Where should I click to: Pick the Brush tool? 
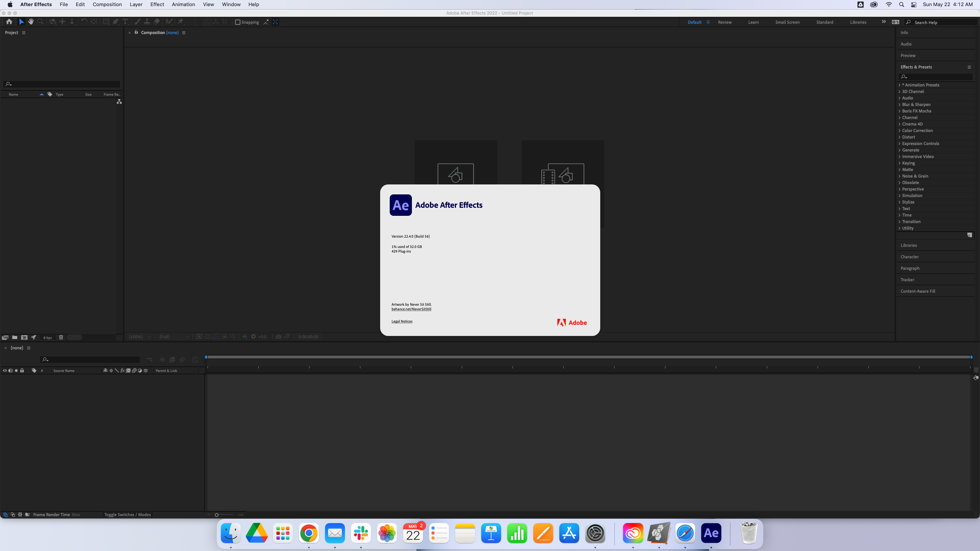pos(137,22)
